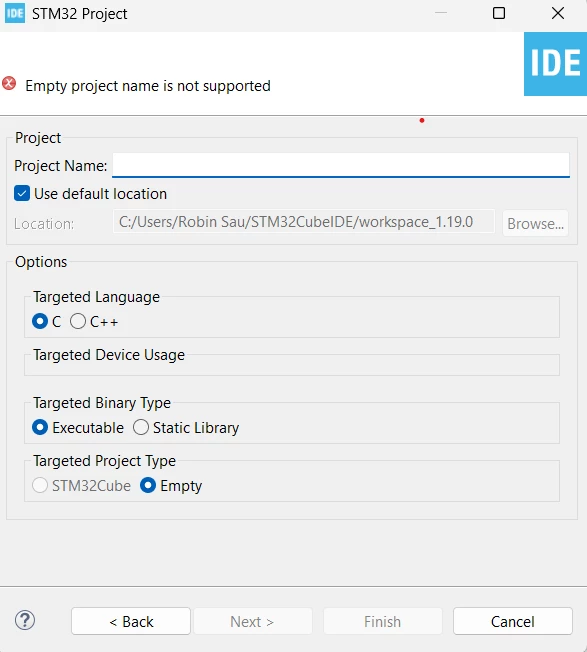Choose Static Library binary type

click(141, 427)
